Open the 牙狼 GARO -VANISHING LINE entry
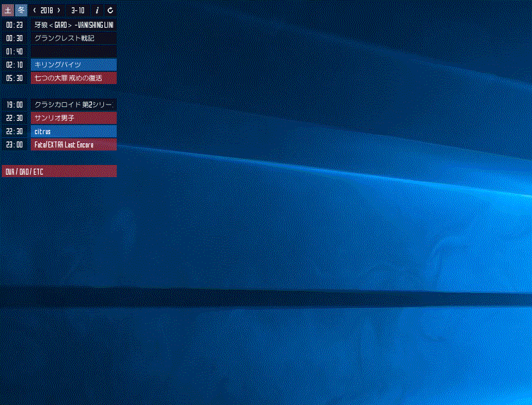Screen dimensions: 532x405 74,25
